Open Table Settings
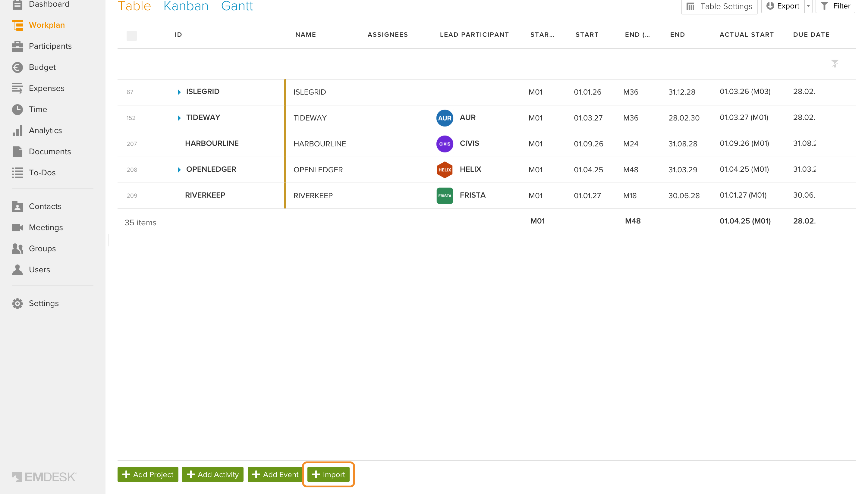 pos(719,6)
